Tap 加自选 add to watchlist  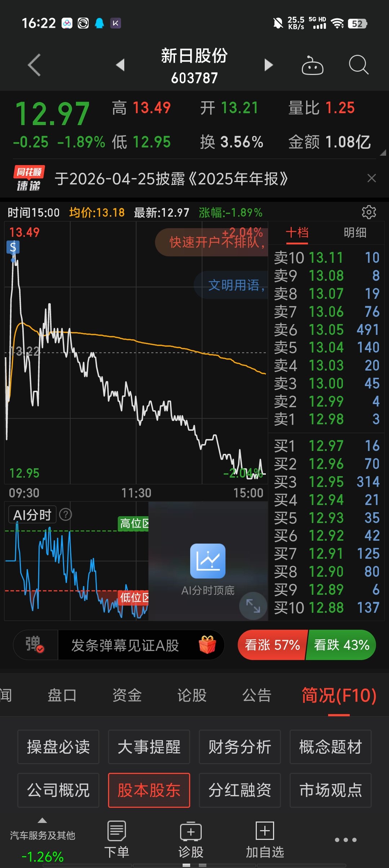pos(265,840)
